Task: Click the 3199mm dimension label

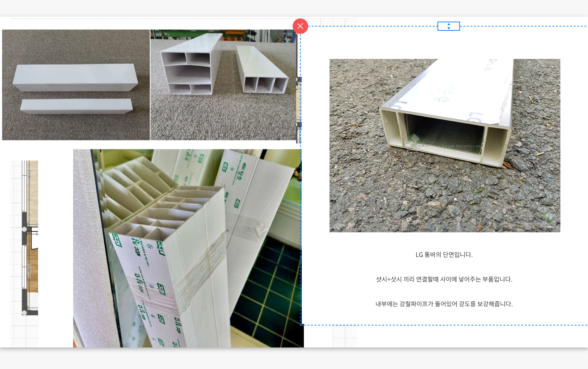Action: (x=29, y=271)
